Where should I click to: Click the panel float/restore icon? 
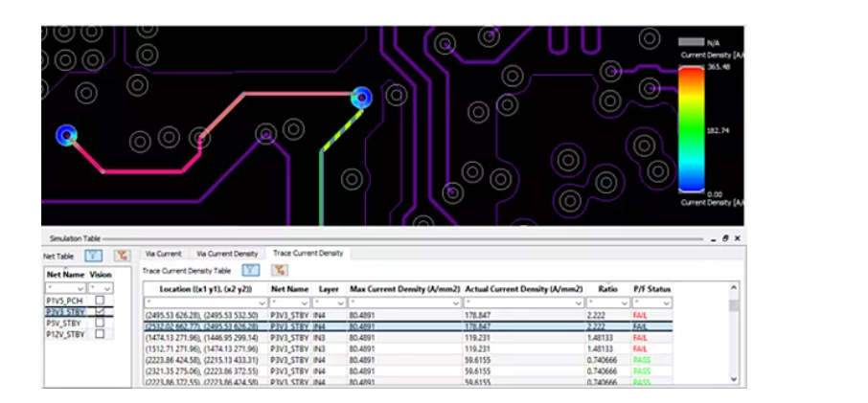click(x=725, y=238)
